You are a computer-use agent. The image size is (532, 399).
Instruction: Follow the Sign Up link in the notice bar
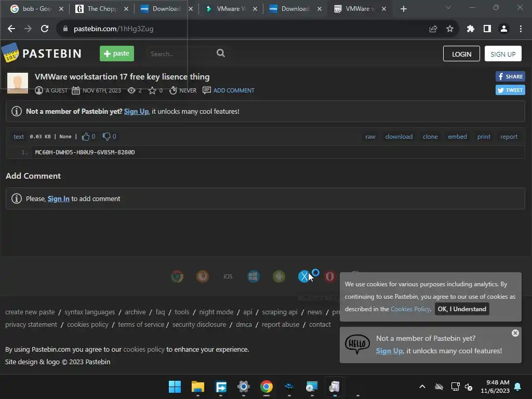[x=136, y=111]
